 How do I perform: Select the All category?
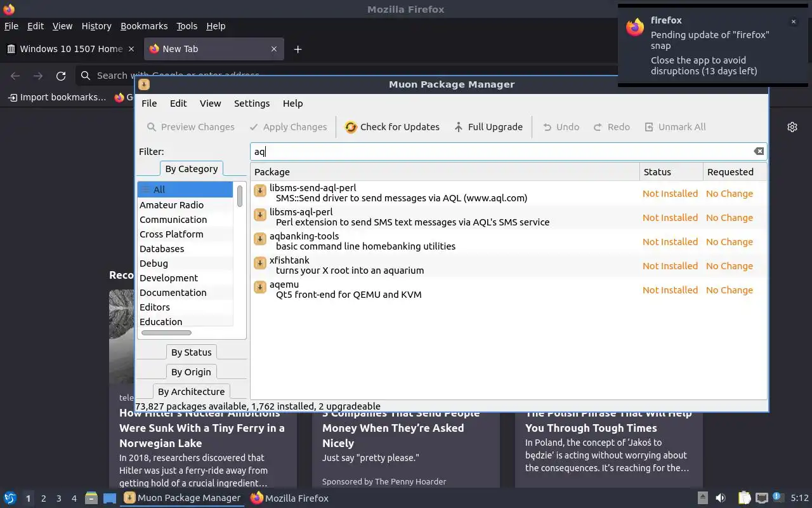tap(185, 189)
